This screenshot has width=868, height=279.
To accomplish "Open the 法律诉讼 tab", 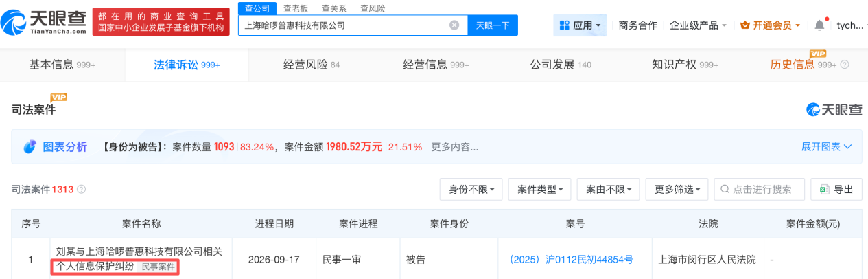I will point(187,65).
